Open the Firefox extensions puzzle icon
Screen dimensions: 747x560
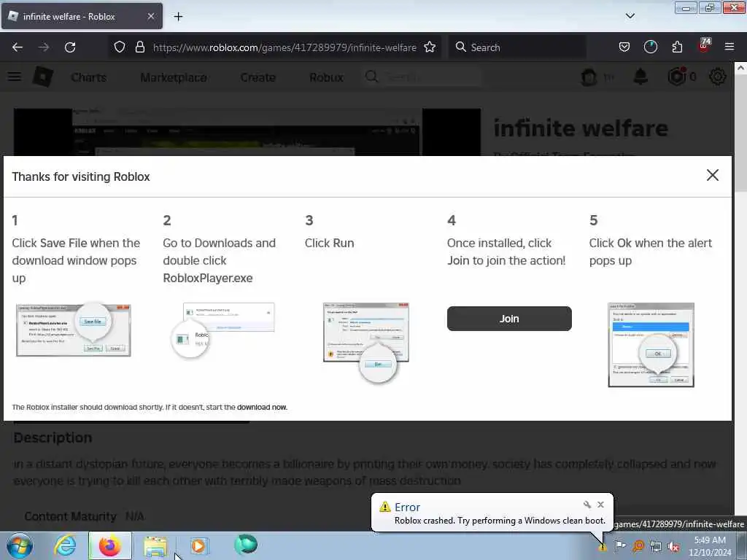677,47
